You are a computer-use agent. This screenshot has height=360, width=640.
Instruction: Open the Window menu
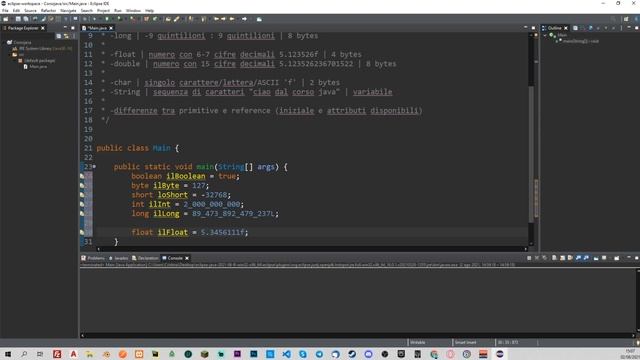pyautogui.click(x=133, y=11)
